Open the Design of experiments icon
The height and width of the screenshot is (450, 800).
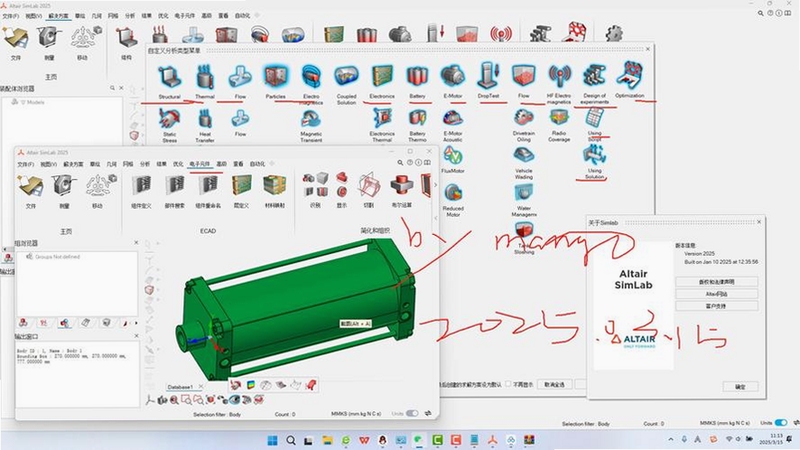pos(594,77)
